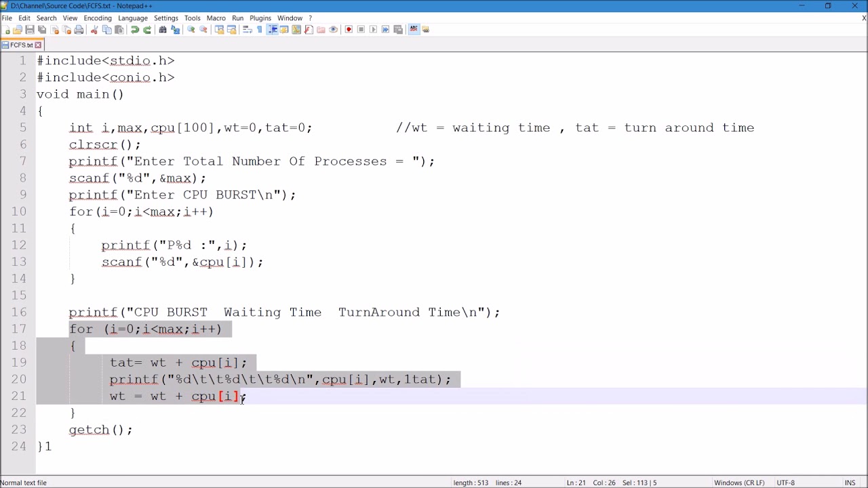The width and height of the screenshot is (868, 488).
Task: Click the Zoom Out toolbar icon
Action: [x=203, y=29]
